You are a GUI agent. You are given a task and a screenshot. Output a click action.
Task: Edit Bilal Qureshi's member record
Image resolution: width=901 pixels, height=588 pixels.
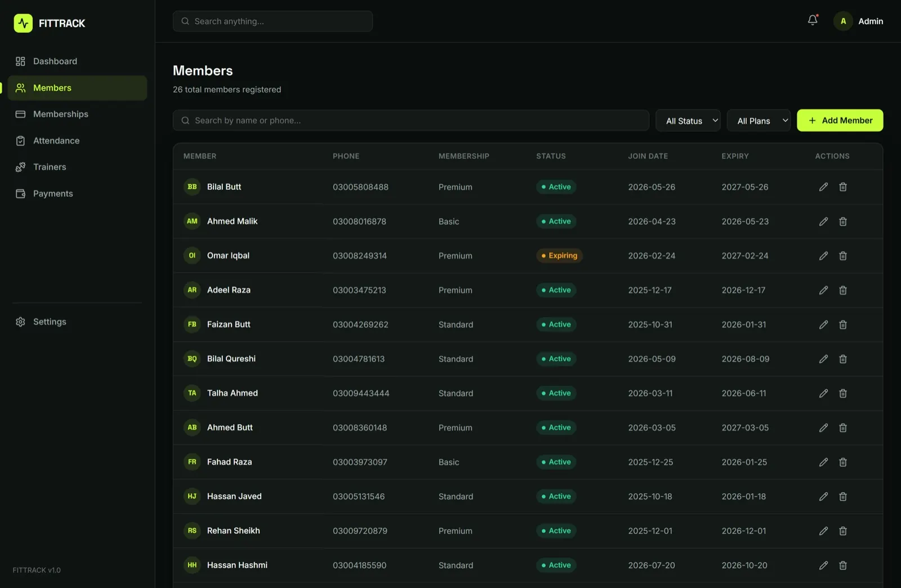[x=823, y=359]
